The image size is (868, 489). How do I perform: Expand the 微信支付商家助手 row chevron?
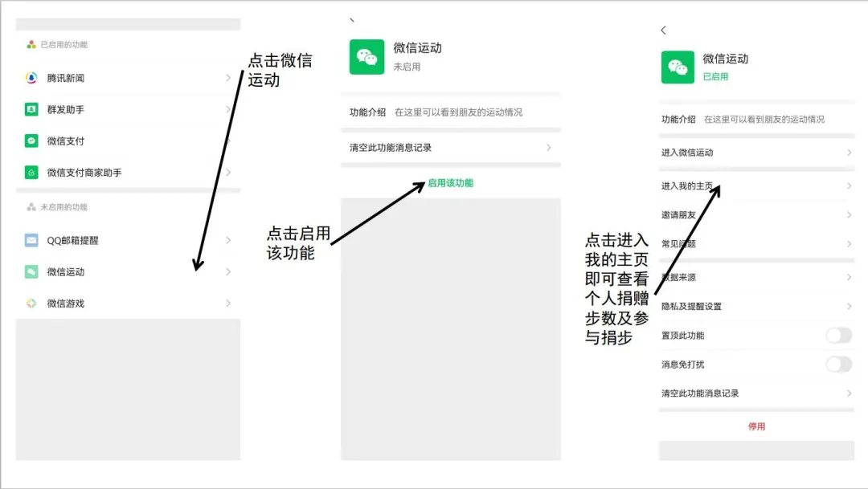[x=228, y=173]
